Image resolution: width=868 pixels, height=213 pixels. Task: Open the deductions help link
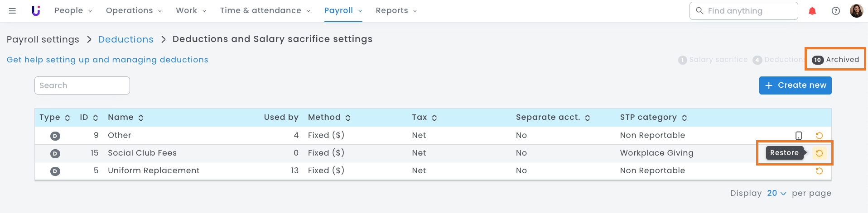click(107, 60)
